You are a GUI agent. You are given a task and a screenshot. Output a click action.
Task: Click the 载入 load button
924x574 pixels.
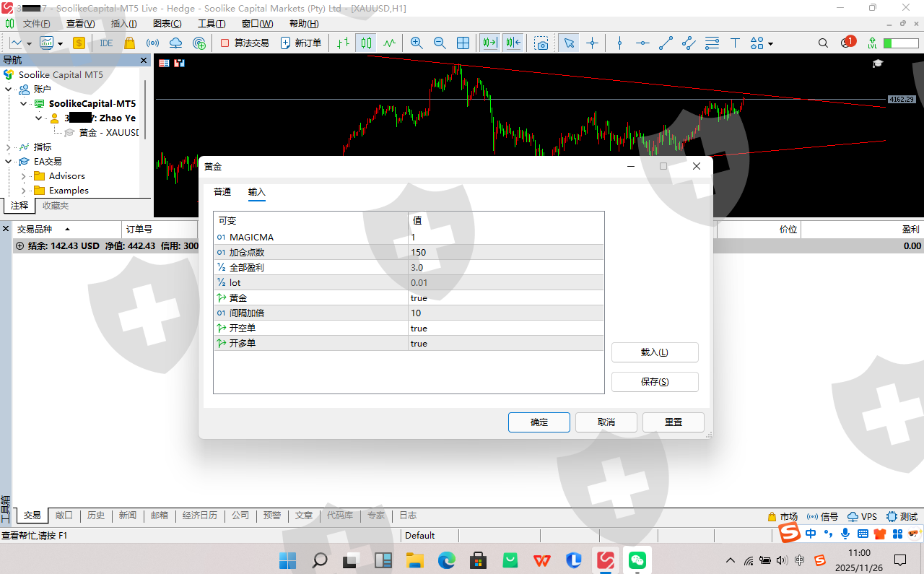pos(655,352)
